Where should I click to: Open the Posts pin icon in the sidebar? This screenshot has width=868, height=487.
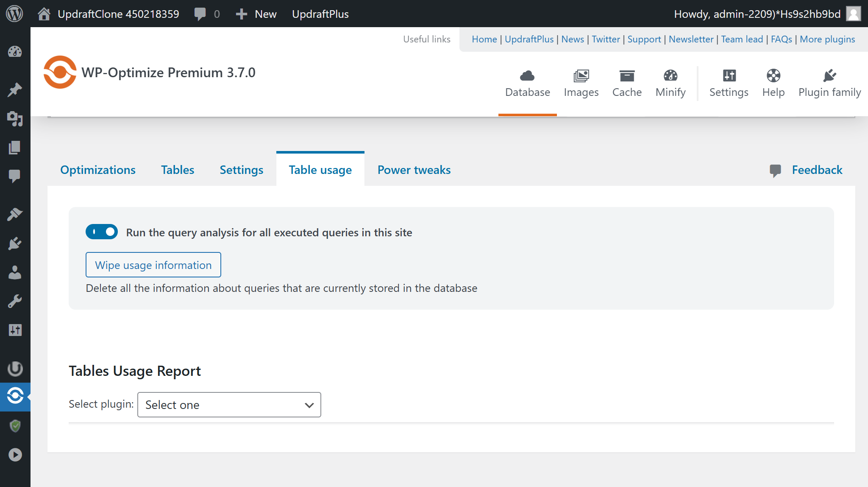pos(15,90)
